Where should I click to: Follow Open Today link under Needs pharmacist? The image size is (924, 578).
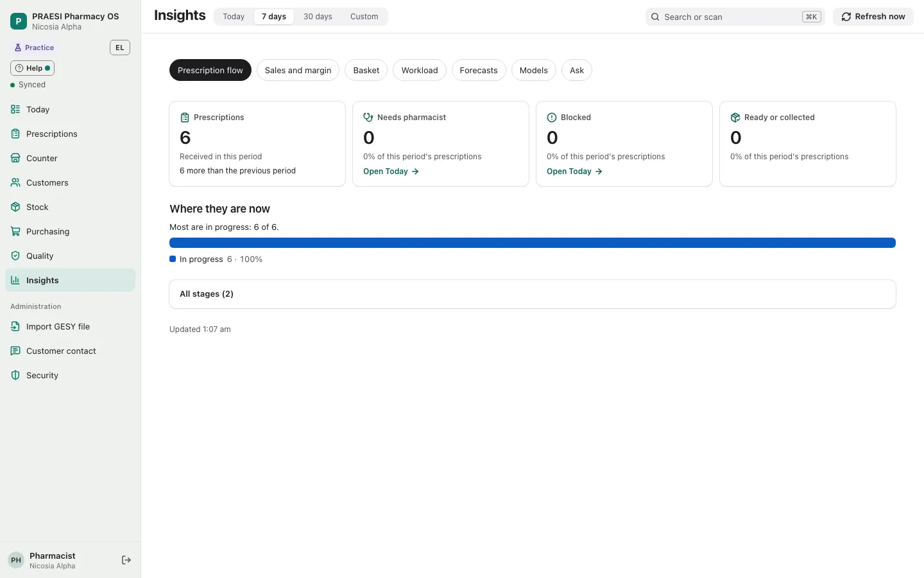pos(391,171)
